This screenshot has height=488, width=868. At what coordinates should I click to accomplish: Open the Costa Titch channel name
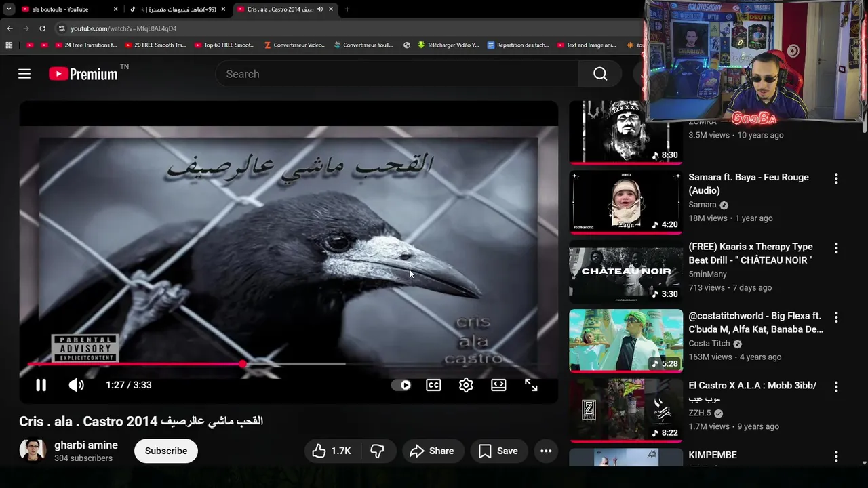709,344
